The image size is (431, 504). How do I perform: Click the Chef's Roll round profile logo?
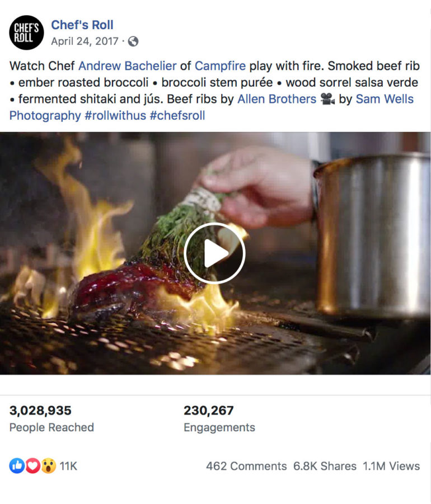coord(26,32)
